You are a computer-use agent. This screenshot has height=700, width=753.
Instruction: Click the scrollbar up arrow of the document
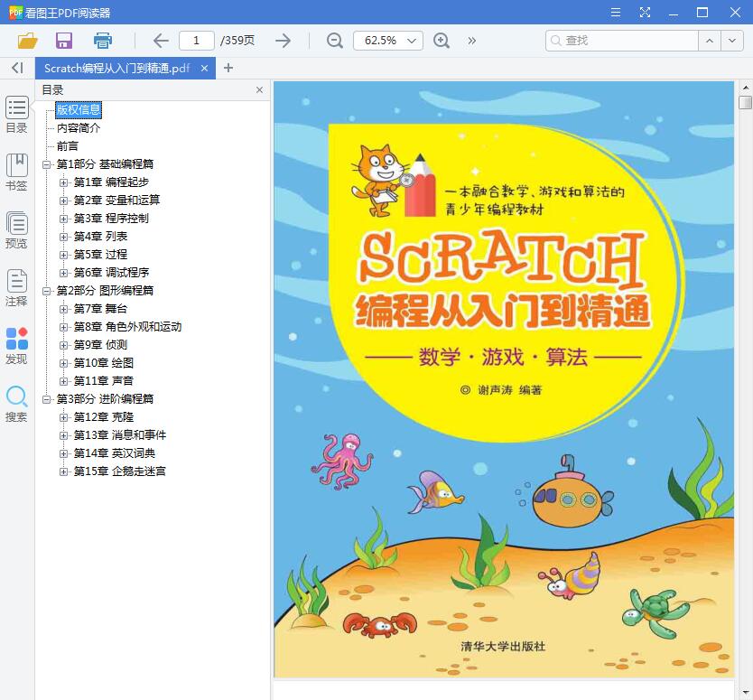click(745, 88)
